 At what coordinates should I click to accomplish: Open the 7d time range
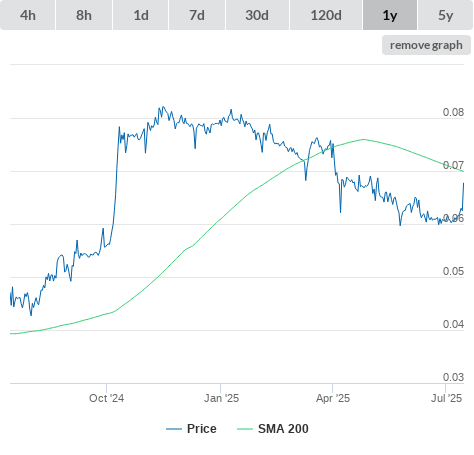197,15
